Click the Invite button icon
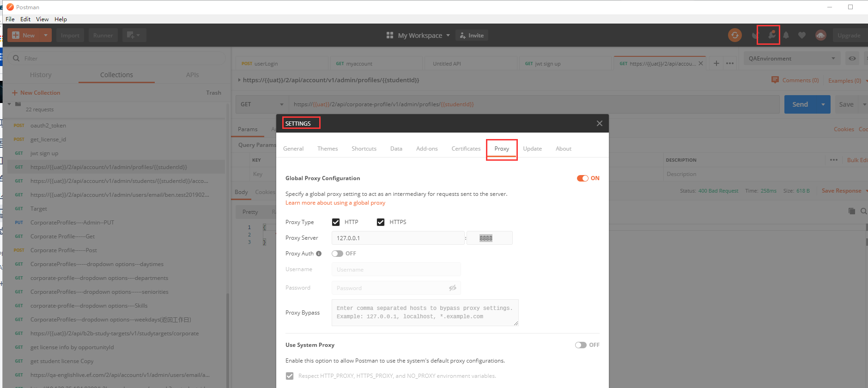This screenshot has height=388, width=868. pyautogui.click(x=463, y=36)
